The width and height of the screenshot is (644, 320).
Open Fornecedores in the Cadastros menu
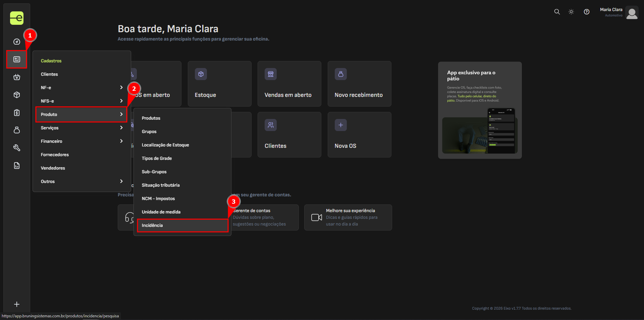(55, 154)
